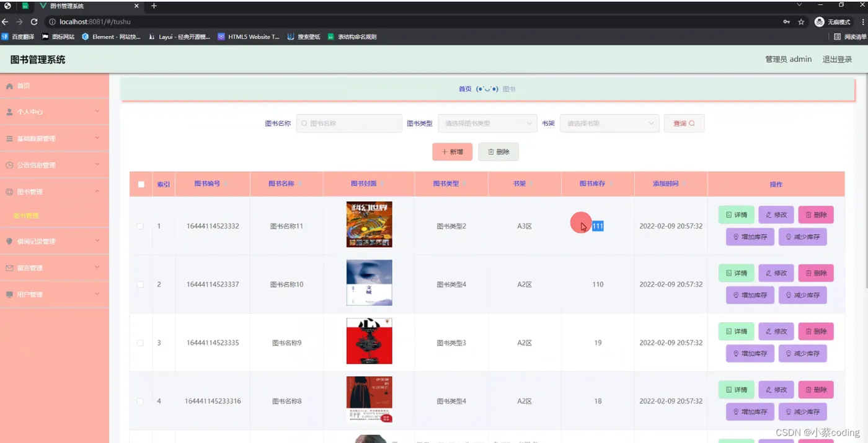Open the 图书类型 dropdown
This screenshot has width=868, height=443.
point(487,123)
